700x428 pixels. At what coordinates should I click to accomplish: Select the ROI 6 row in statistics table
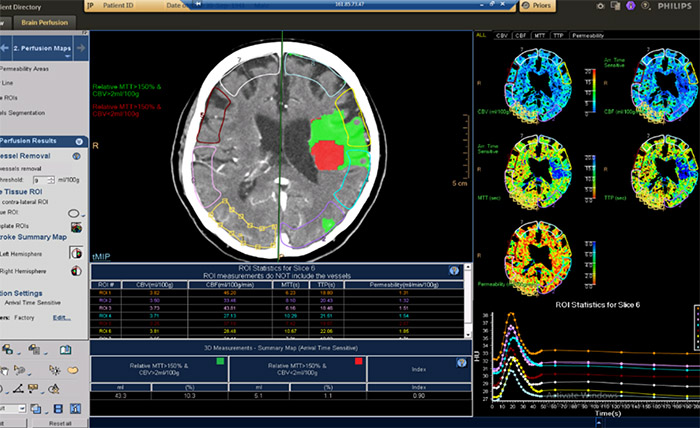pyautogui.click(x=277, y=331)
